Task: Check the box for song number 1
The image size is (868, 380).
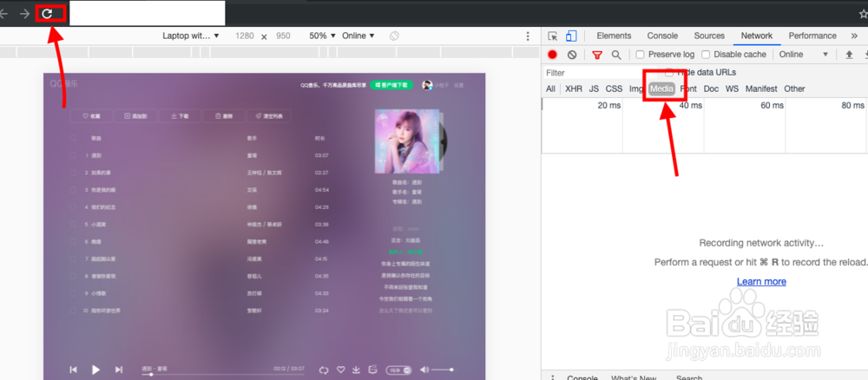Action: click(73, 155)
